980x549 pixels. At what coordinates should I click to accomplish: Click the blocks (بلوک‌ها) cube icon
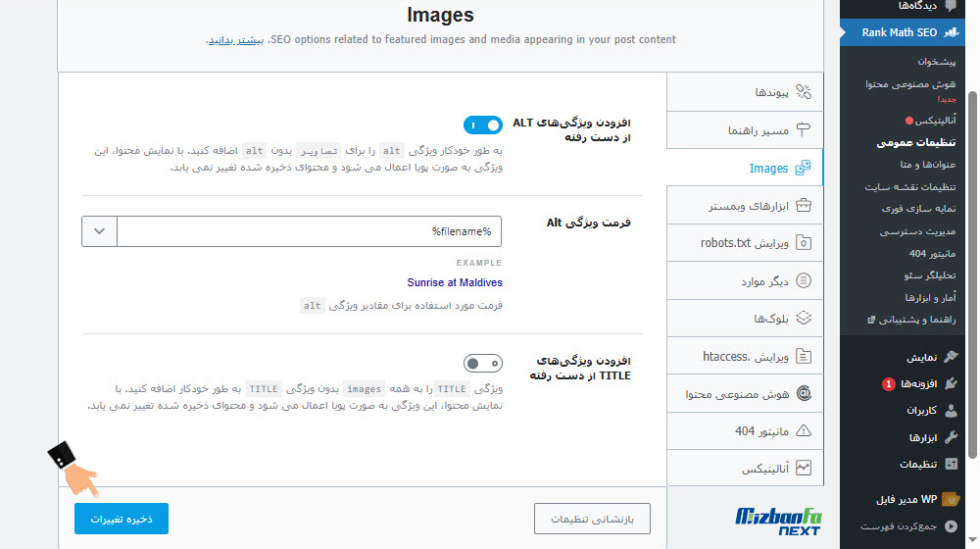tap(804, 319)
